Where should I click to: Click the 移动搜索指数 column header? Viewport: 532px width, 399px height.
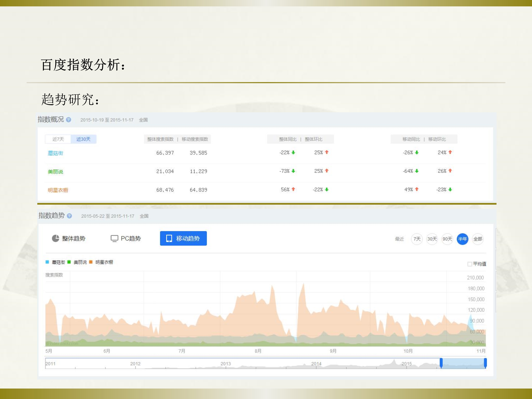click(195, 139)
